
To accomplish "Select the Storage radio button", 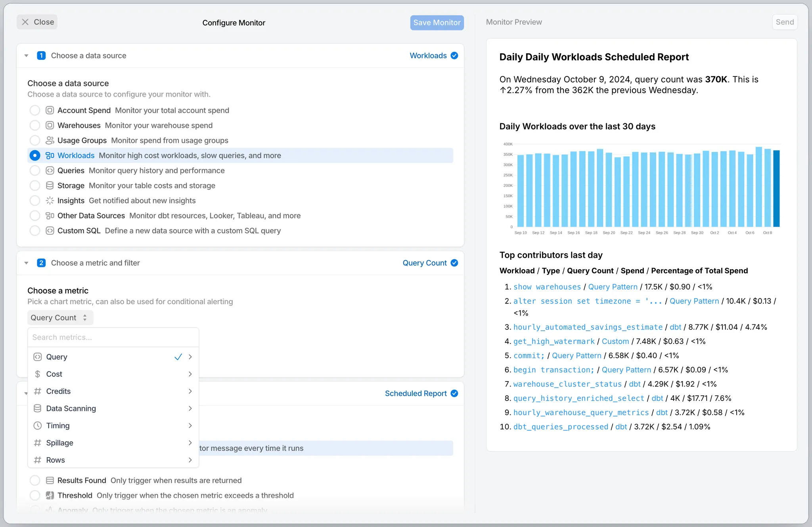I will point(35,186).
